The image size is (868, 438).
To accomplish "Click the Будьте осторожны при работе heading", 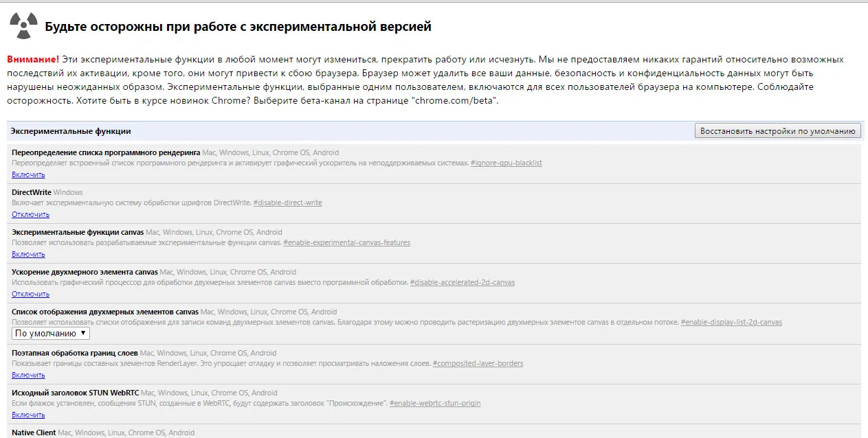I will click(x=238, y=27).
